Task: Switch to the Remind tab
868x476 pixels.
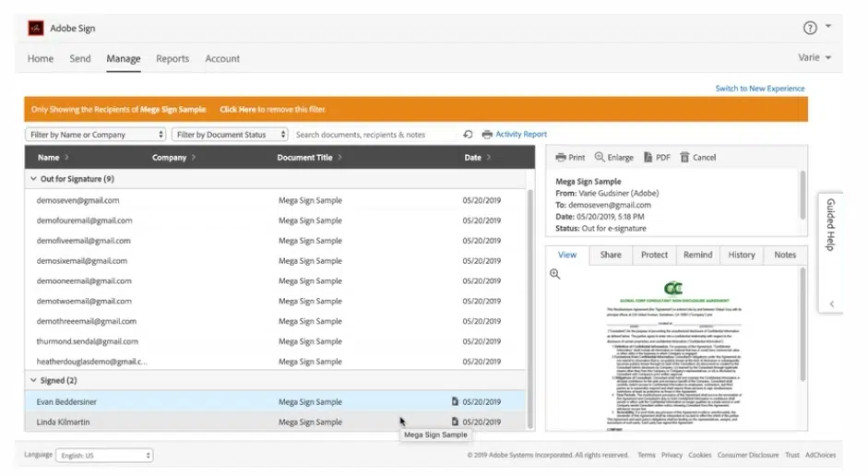Action: pos(697,255)
